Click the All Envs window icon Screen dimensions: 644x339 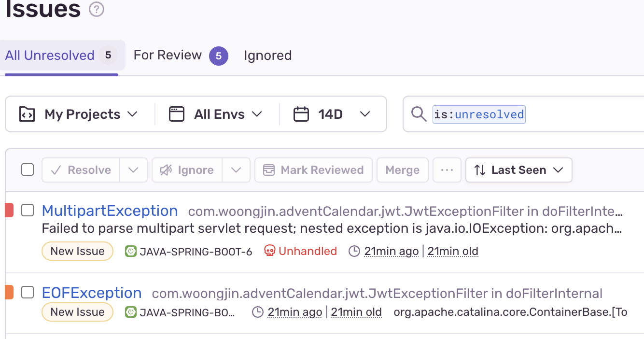pos(177,114)
